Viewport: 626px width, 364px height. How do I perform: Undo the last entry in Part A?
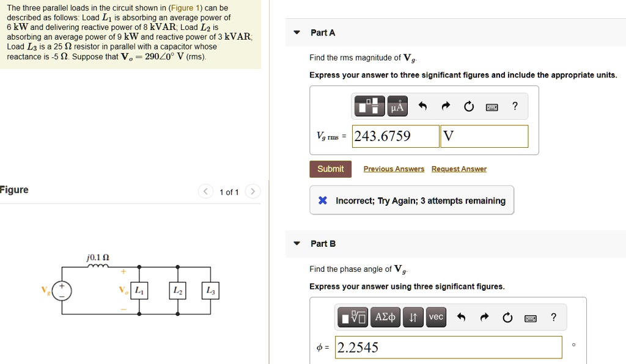tap(422, 105)
